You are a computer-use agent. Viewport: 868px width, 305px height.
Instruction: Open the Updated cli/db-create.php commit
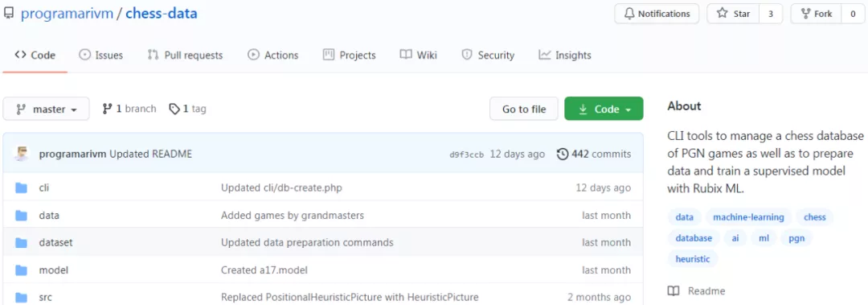[281, 188]
